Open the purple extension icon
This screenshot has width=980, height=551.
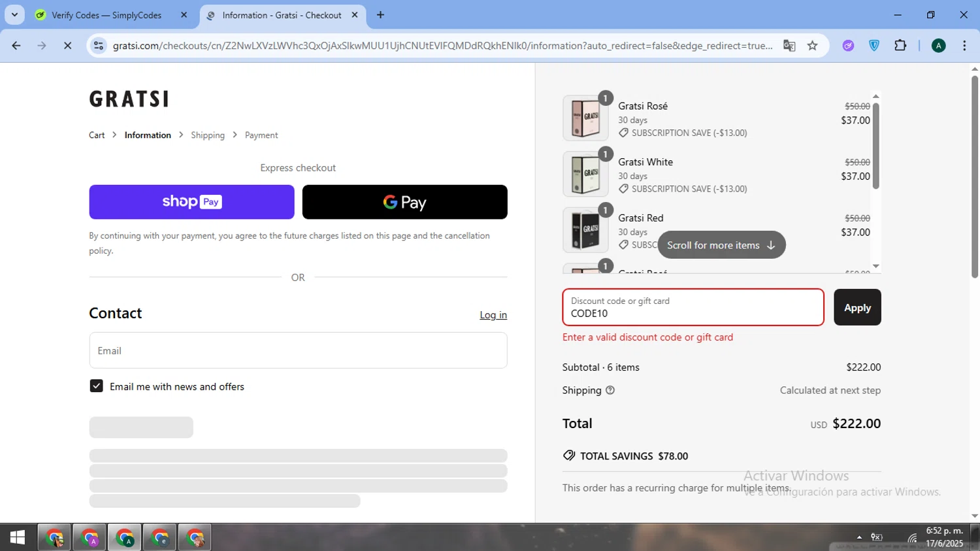tap(848, 46)
